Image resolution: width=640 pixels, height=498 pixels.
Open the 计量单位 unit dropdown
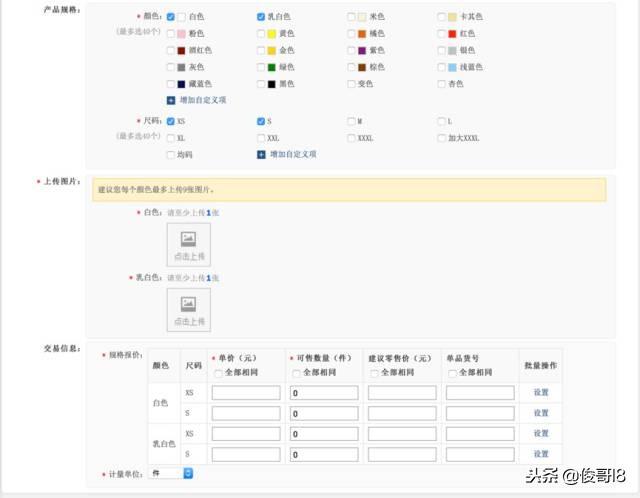tap(171, 474)
